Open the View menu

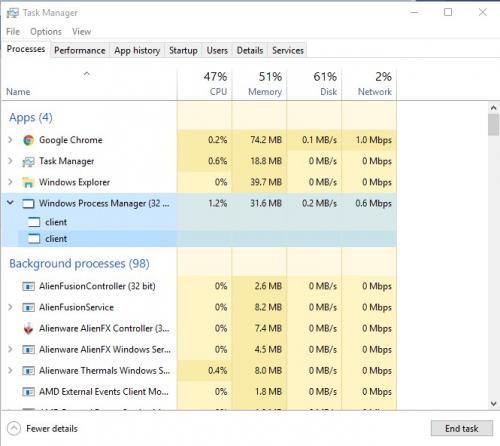82,32
